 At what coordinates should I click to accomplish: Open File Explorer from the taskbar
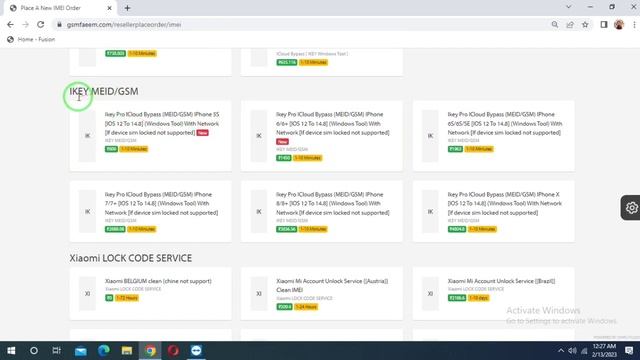[127, 351]
